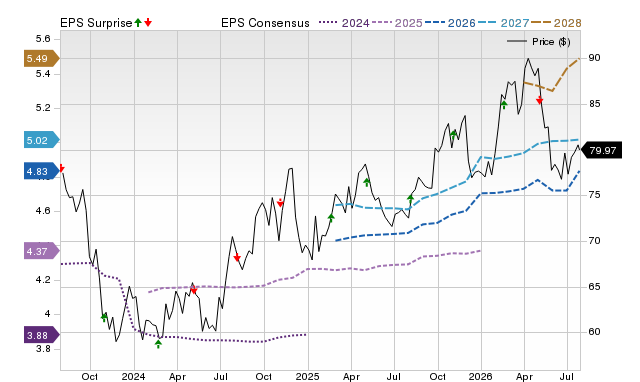This screenshot has width=640, height=382.
Task: Click the red surprise arrow near May 2026
Action: (x=540, y=100)
